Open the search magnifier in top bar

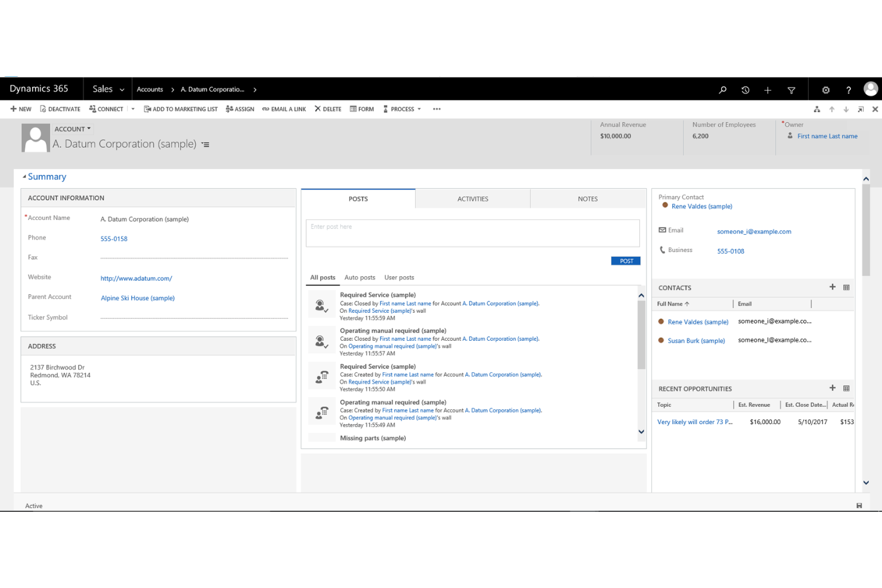(x=722, y=90)
